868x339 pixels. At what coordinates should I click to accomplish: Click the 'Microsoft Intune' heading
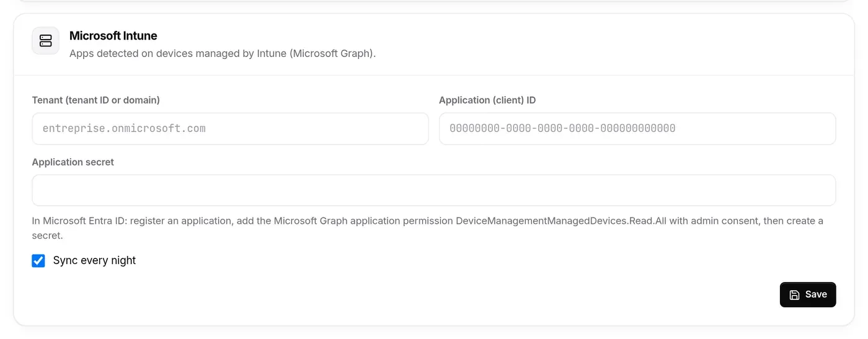click(x=113, y=36)
